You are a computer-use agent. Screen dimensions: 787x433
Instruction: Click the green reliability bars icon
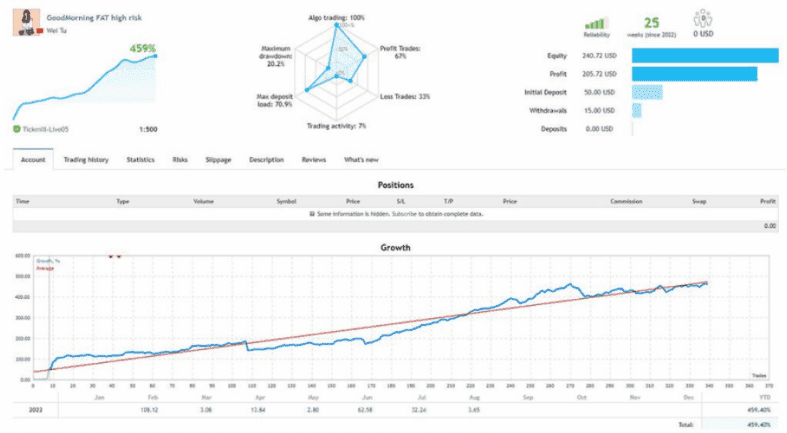coord(595,22)
